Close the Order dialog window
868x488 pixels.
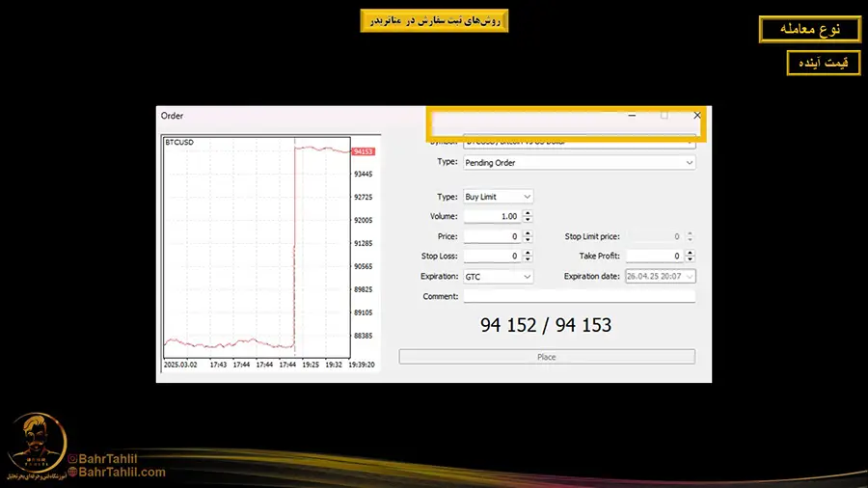[697, 115]
